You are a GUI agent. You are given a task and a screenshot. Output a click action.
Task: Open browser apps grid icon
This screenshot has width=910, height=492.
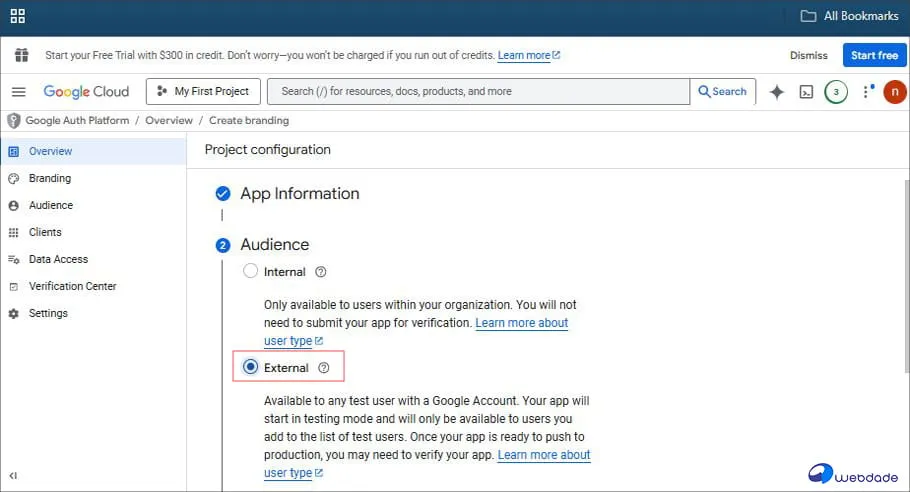tap(17, 17)
